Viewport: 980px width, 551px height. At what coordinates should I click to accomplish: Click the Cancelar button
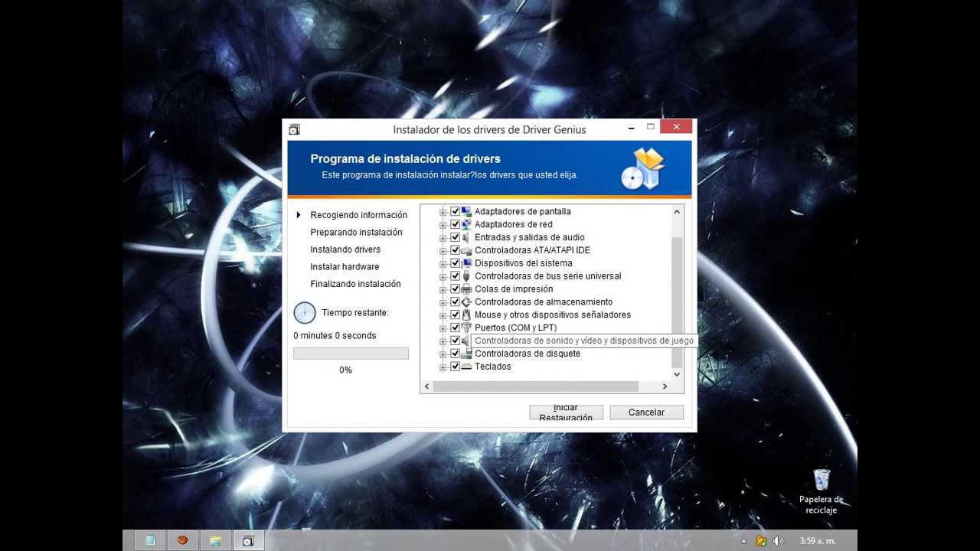tap(646, 412)
